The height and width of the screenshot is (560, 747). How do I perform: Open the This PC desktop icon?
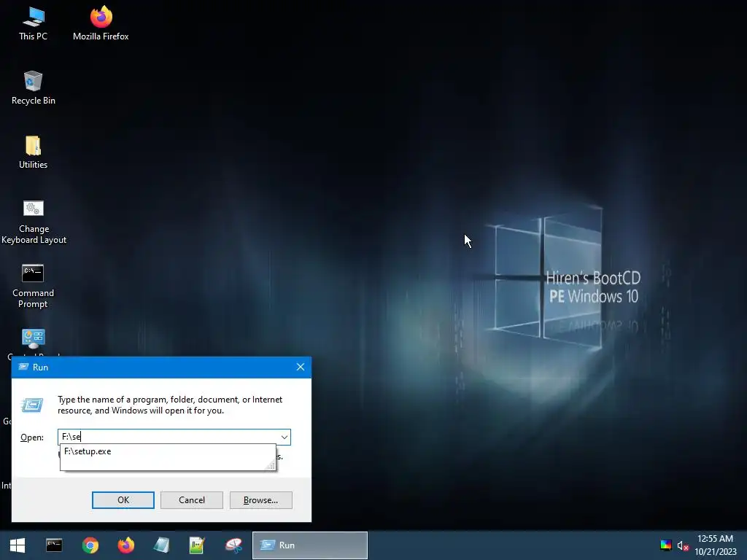[x=34, y=24]
